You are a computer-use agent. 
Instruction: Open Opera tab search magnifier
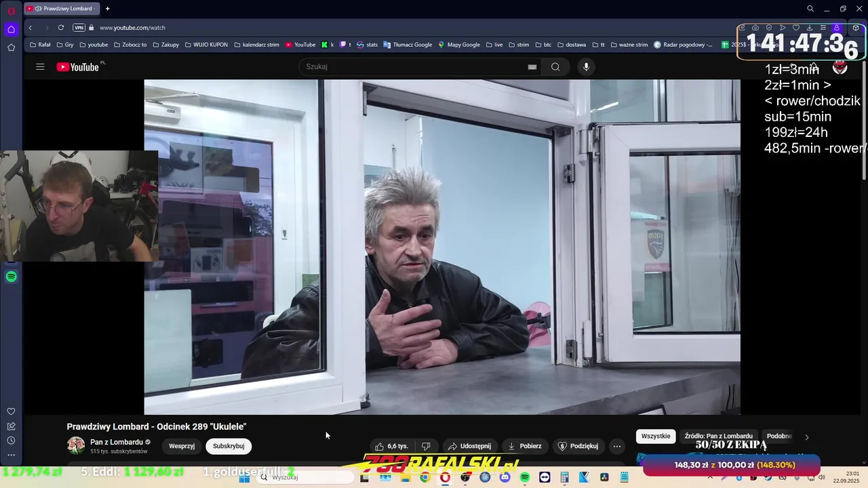click(x=810, y=9)
